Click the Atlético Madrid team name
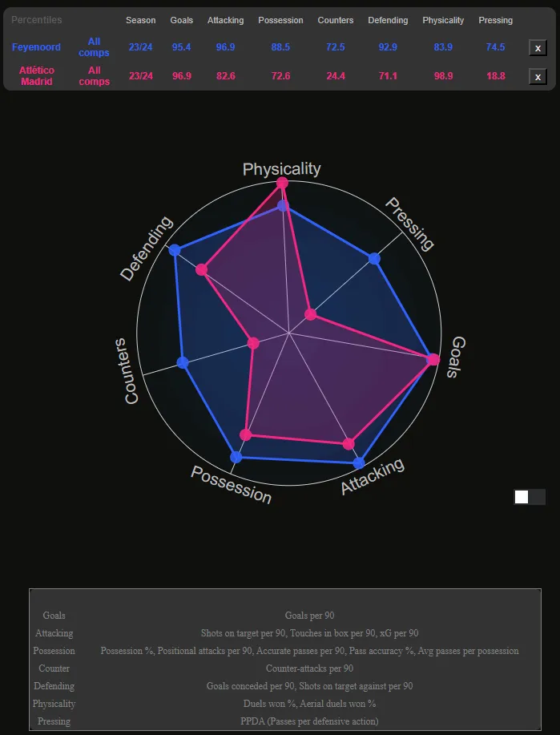Image resolution: width=560 pixels, height=735 pixels. 36,76
